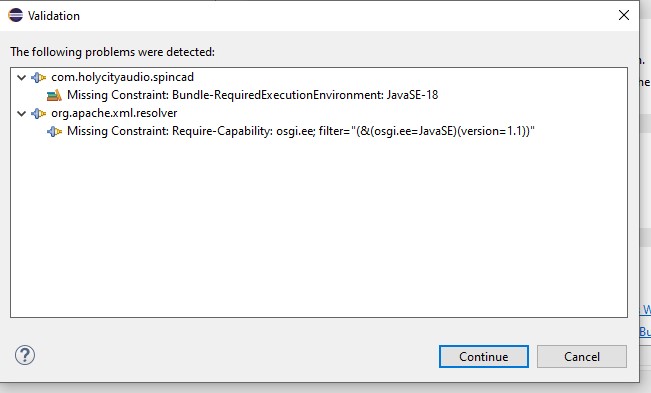Open help via the question mark icon
Image resolution: width=651 pixels, height=393 pixels.
[x=25, y=355]
